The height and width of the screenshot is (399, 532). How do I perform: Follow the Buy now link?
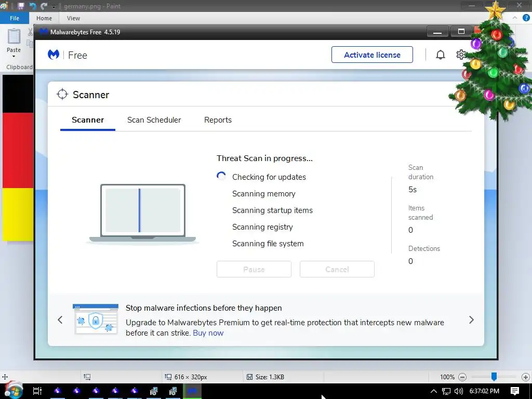click(x=208, y=333)
